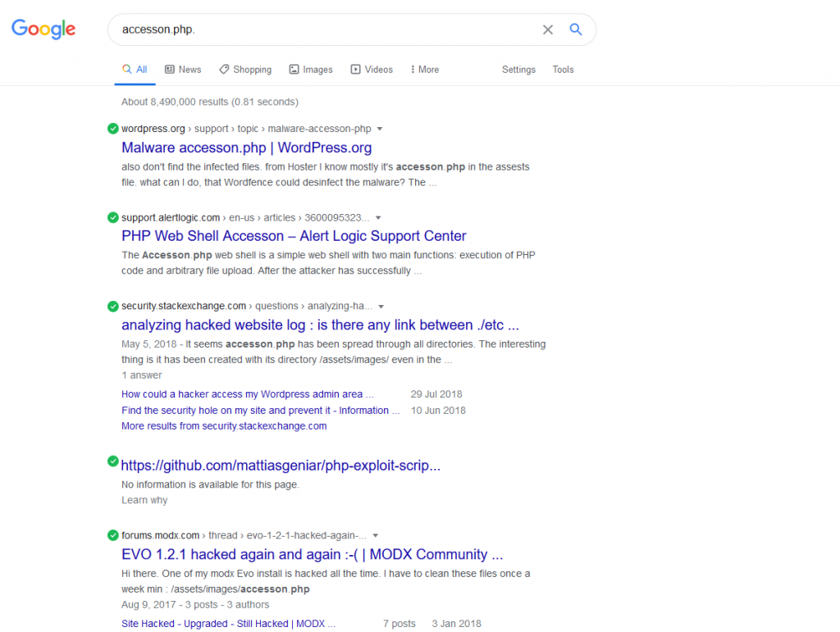Image resolution: width=840 pixels, height=632 pixels.
Task: Open 'analyzing hacked website log' result
Action: coord(320,325)
